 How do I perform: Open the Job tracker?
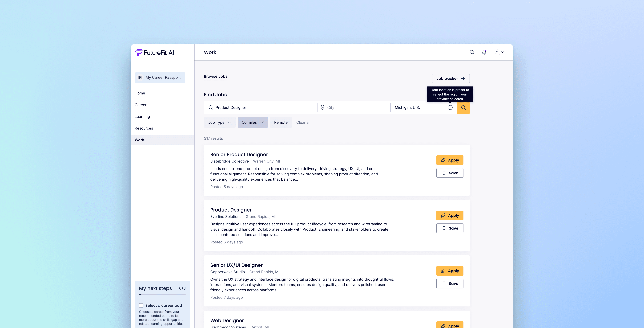click(451, 79)
